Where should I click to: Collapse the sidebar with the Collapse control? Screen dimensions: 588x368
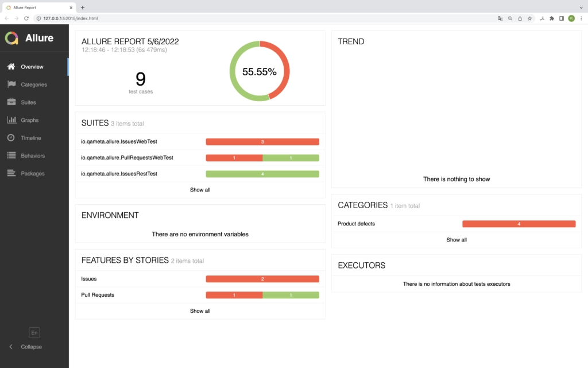click(27, 347)
